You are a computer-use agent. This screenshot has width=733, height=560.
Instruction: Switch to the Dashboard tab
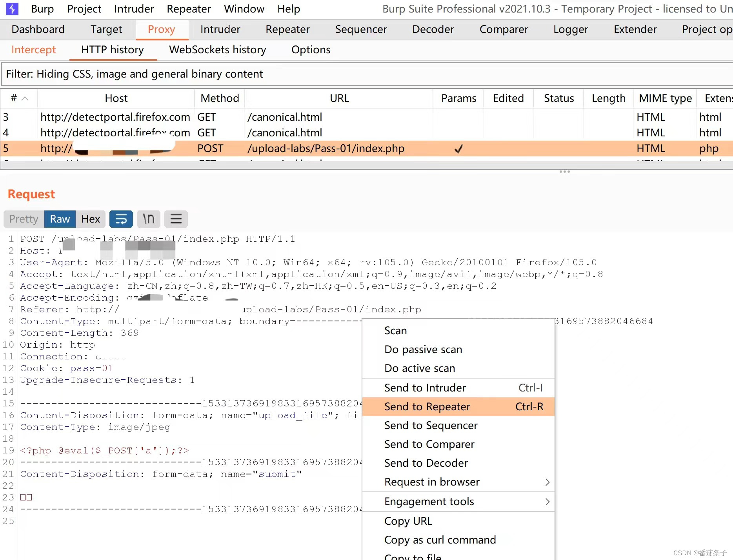(x=38, y=29)
